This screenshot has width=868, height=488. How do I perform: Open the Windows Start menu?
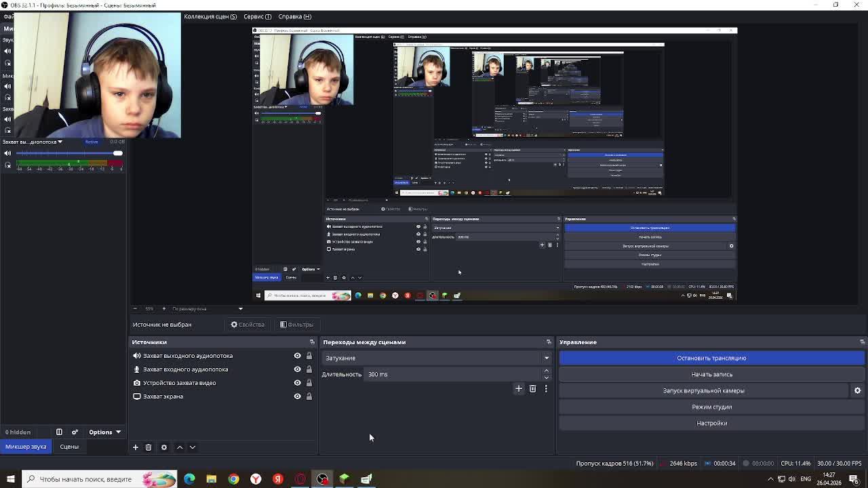pos(10,479)
